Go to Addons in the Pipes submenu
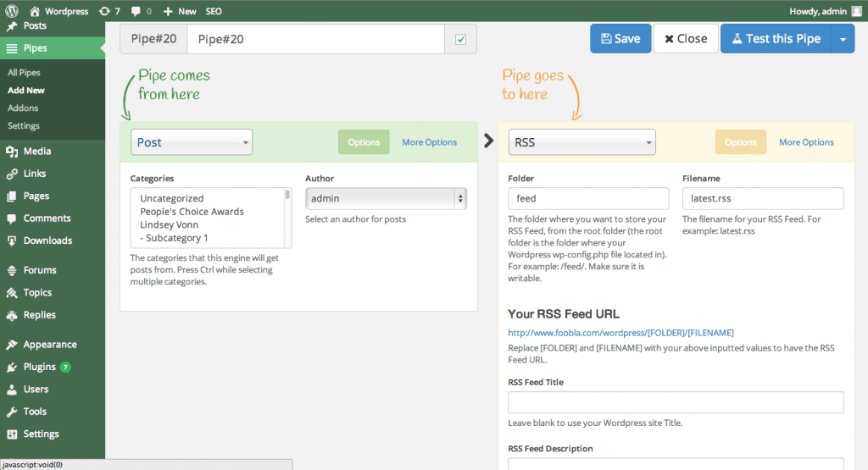Screen dimensions: 868x470 coord(23,108)
